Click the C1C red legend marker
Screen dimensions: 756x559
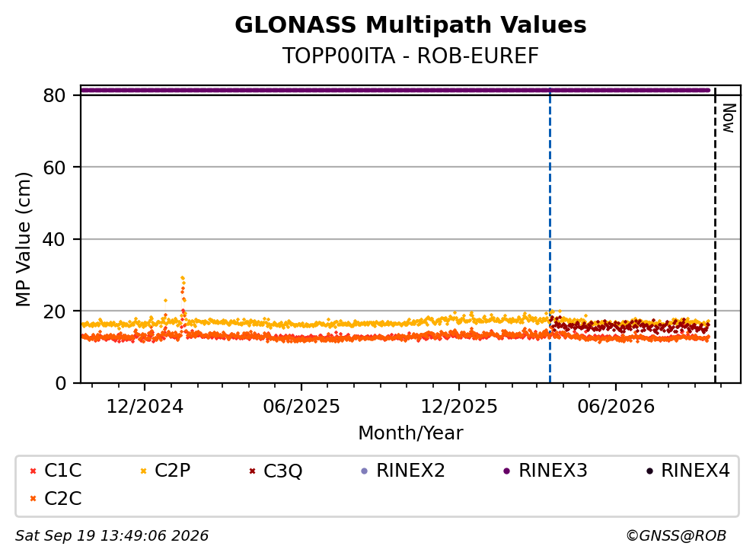point(33,471)
